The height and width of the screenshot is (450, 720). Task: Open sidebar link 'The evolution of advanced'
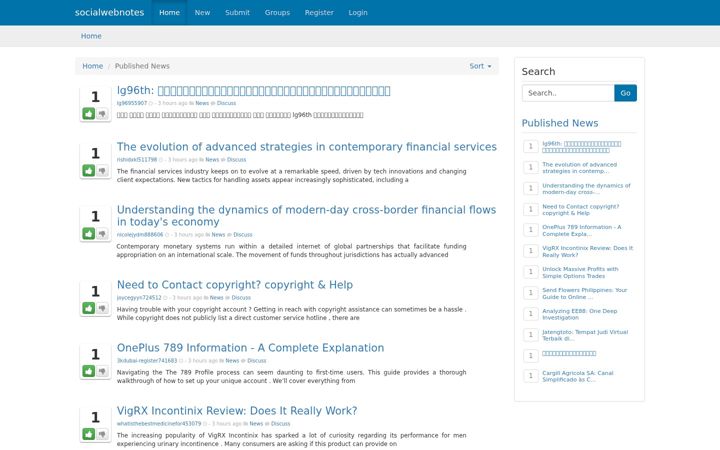[579, 168]
